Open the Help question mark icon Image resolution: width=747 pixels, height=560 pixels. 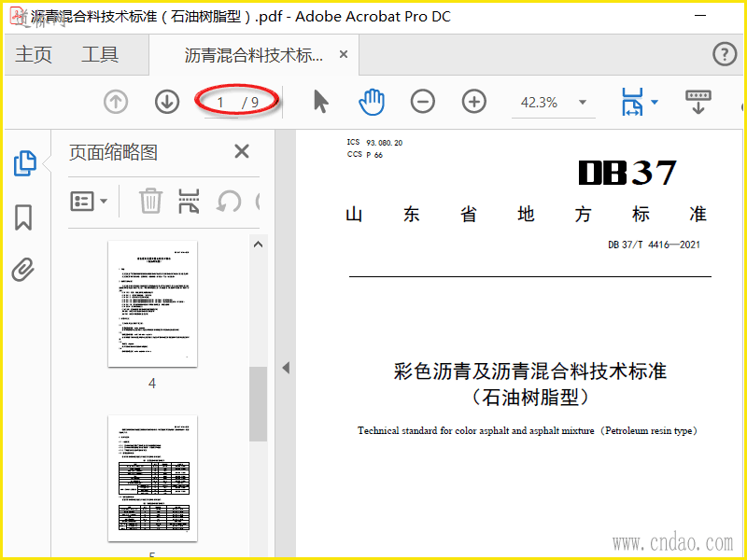[x=725, y=54]
